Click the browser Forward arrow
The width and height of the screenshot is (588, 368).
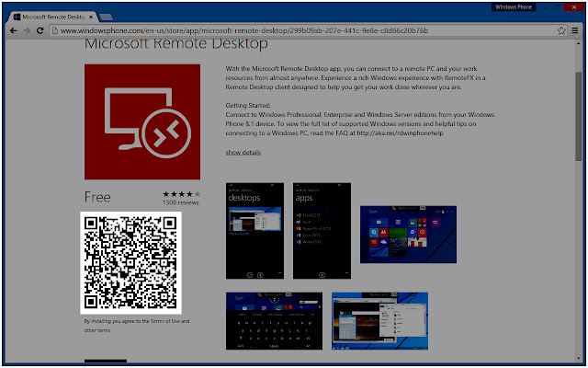click(x=27, y=30)
